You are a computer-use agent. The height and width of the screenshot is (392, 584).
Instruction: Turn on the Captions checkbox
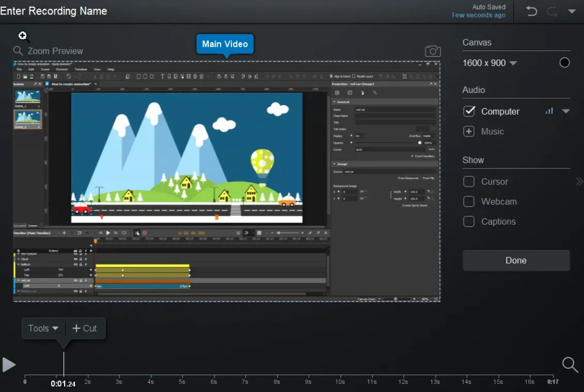469,222
